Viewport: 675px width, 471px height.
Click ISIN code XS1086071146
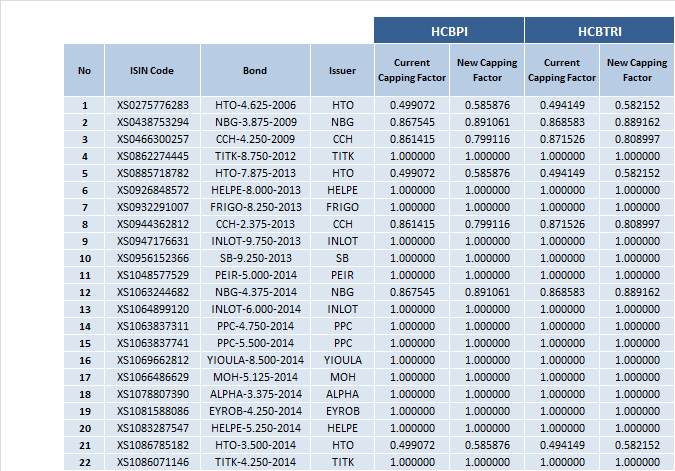pyautogui.click(x=152, y=462)
